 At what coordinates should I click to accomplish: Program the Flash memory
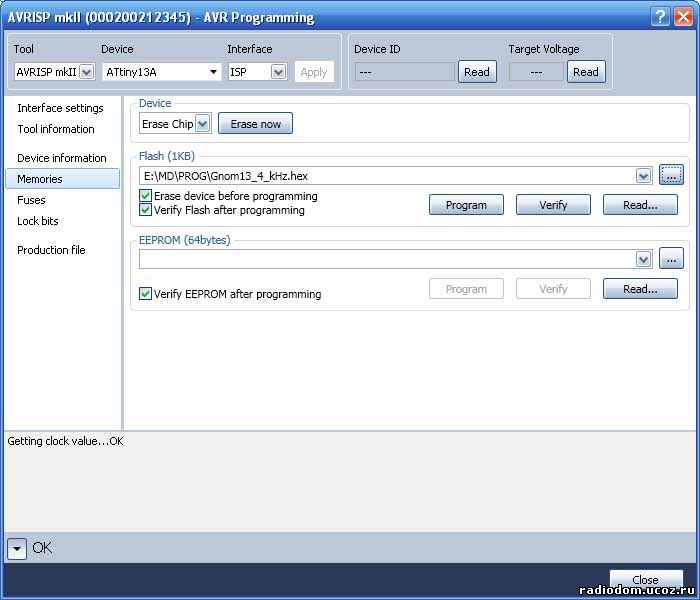pyautogui.click(x=466, y=205)
